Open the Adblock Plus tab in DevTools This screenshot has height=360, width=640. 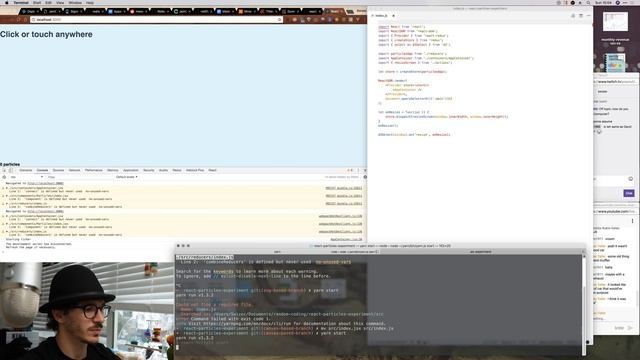pyautogui.click(x=195, y=170)
